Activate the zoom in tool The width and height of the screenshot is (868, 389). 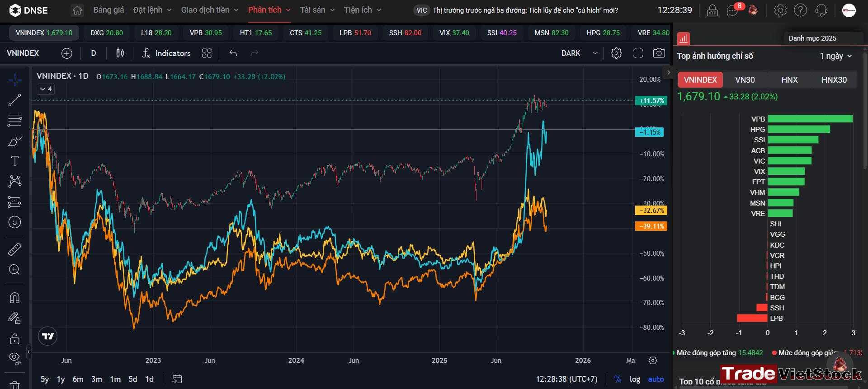[14, 270]
